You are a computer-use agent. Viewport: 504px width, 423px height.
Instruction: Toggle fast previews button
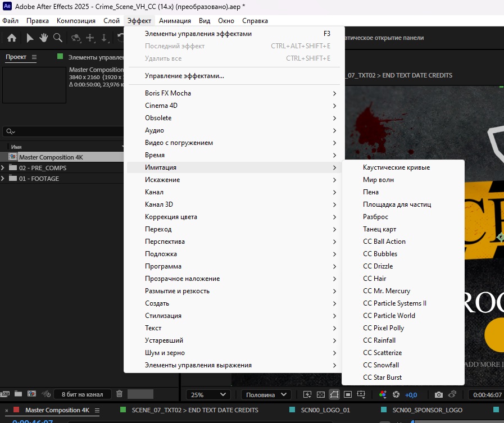click(307, 395)
